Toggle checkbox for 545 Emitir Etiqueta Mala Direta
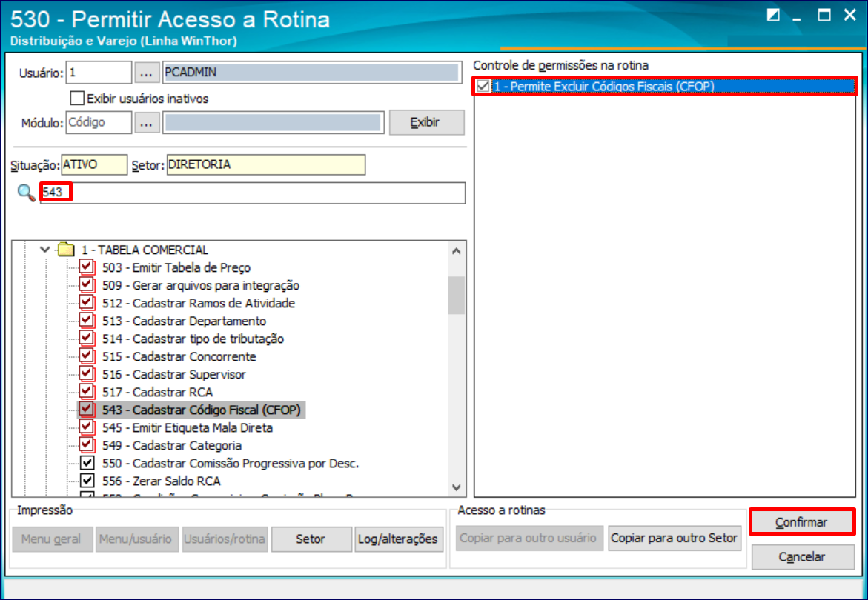This screenshot has height=600, width=868. tap(87, 427)
